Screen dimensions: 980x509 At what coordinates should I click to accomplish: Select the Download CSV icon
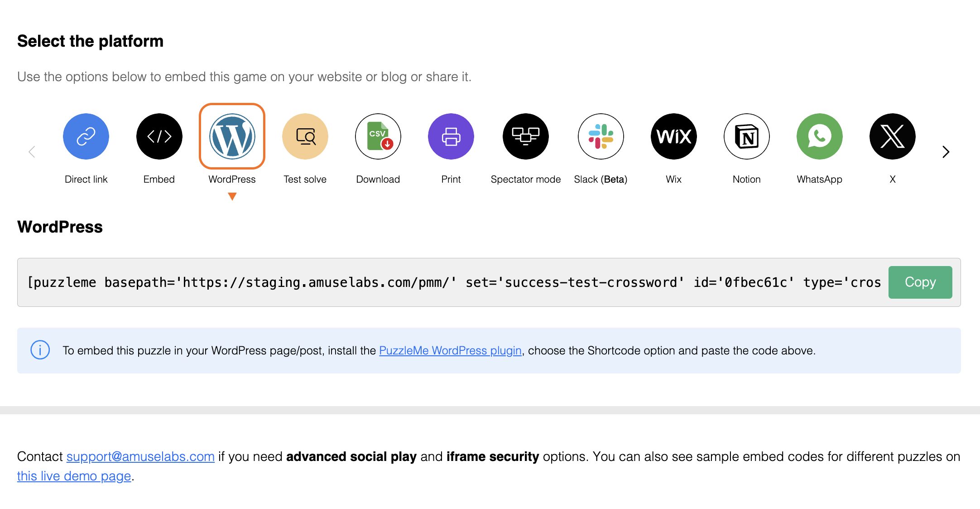click(x=378, y=136)
